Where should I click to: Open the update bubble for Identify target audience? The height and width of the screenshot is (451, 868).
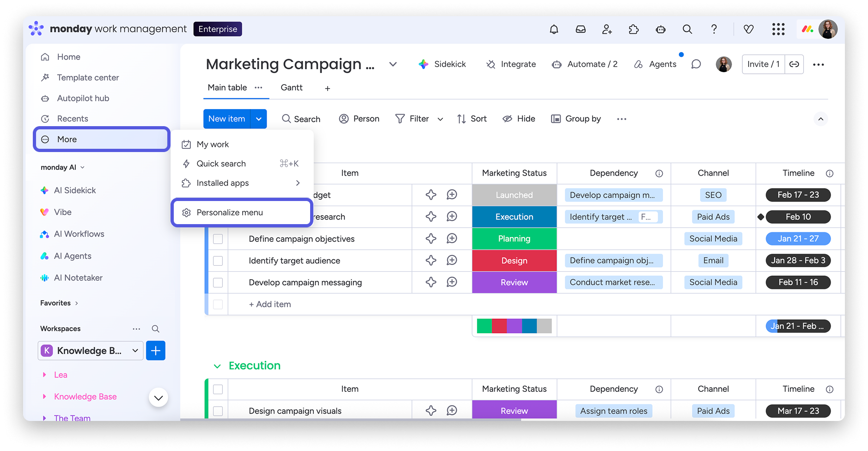[x=452, y=261]
